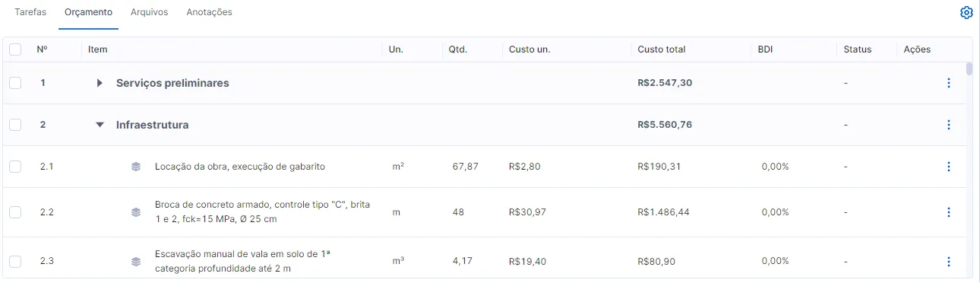Go to the Anotações tab
Viewport: 980px width, 283px height.
[210, 12]
